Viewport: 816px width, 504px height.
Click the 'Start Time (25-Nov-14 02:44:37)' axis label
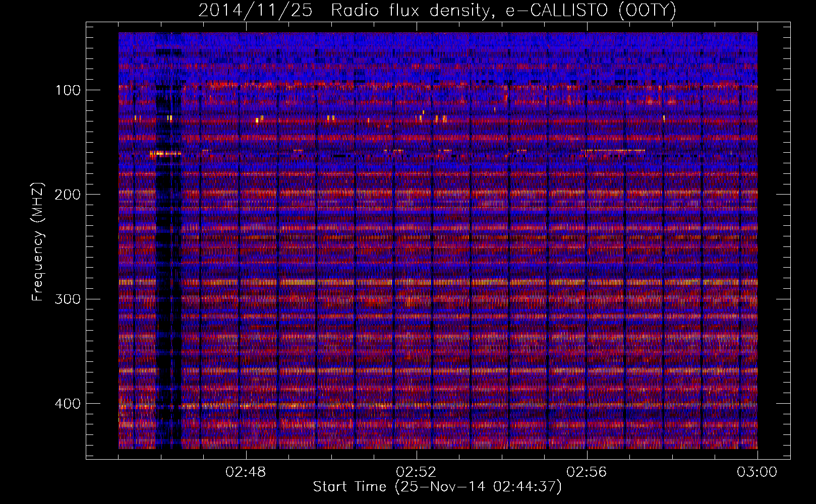[437, 487]
